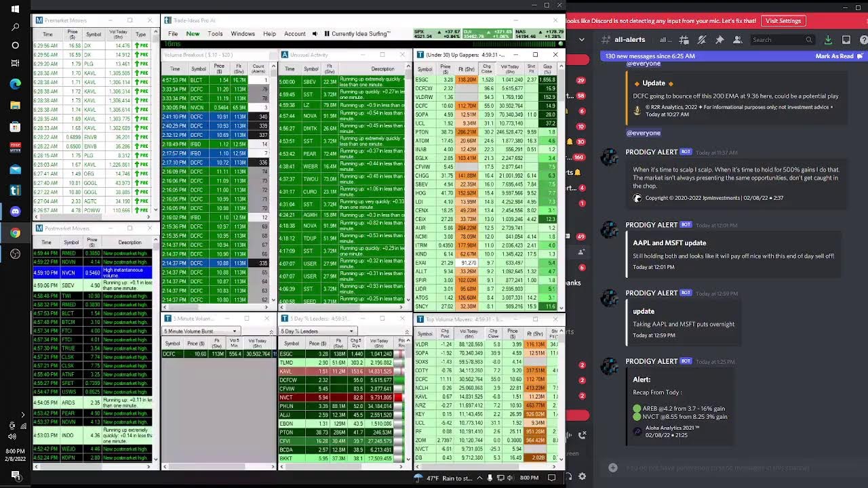
Task: Show Discord member list icon
Action: [x=737, y=40]
